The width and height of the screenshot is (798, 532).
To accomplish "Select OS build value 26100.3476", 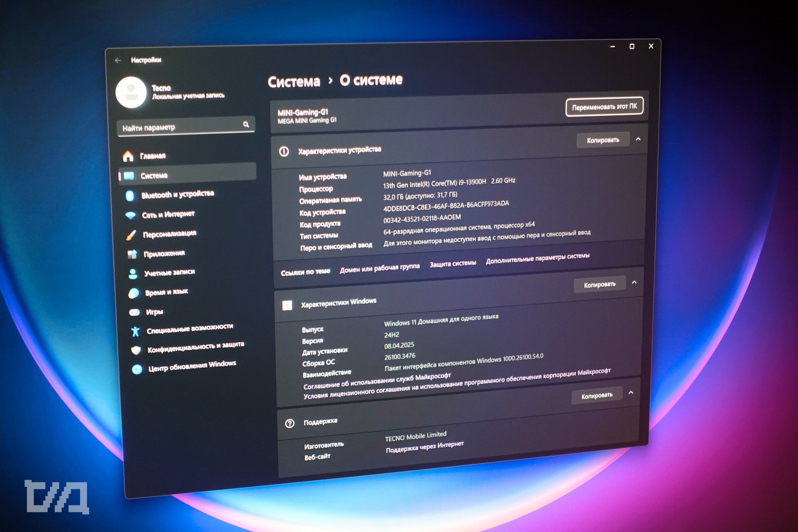I will point(400,357).
